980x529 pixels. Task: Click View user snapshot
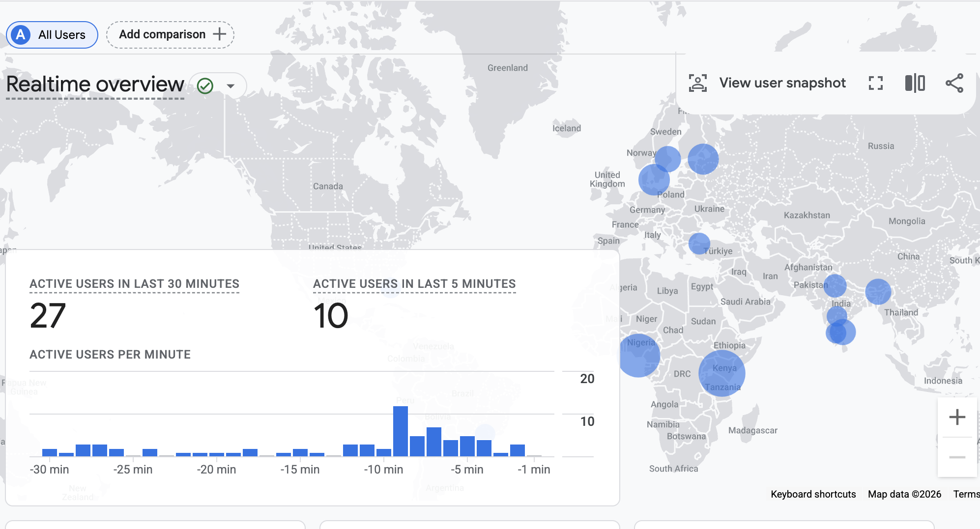(782, 83)
